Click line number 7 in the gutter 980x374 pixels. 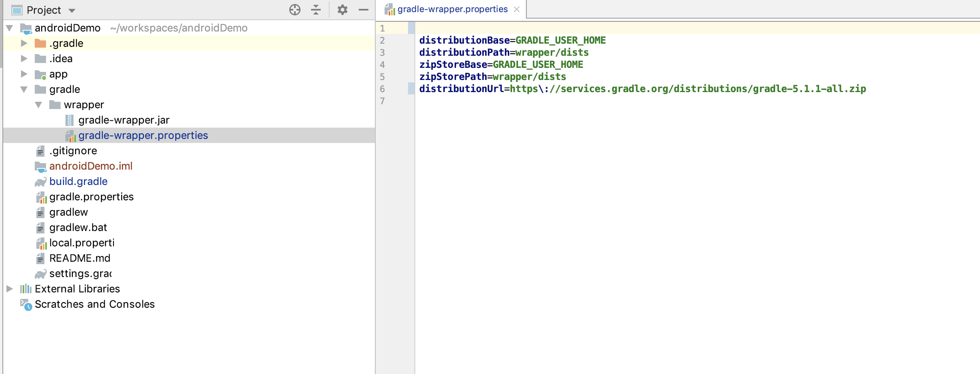coord(382,101)
